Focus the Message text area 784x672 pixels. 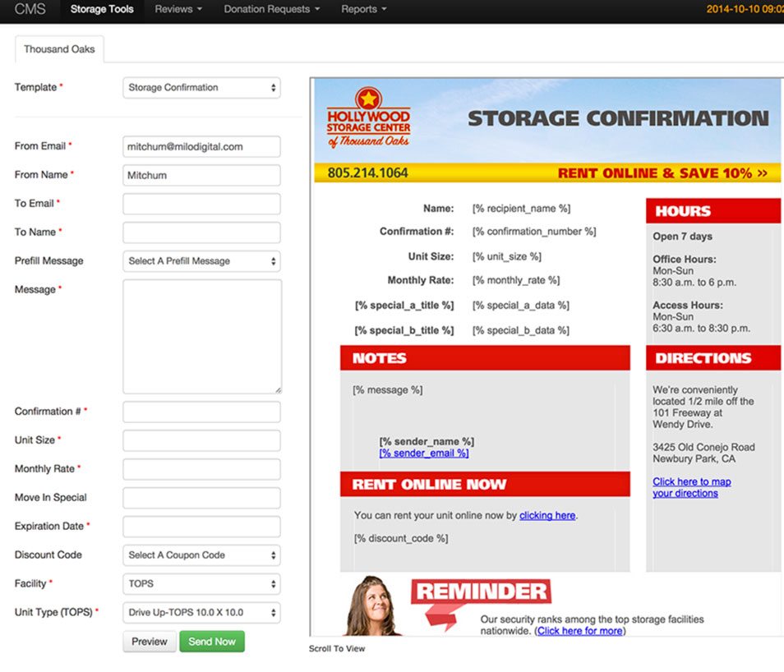pyautogui.click(x=202, y=337)
